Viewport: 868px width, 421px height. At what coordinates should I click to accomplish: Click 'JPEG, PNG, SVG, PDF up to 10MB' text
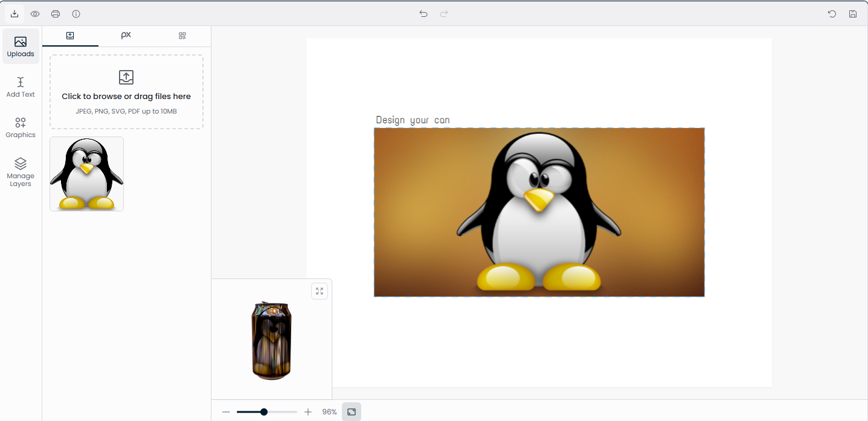[126, 111]
